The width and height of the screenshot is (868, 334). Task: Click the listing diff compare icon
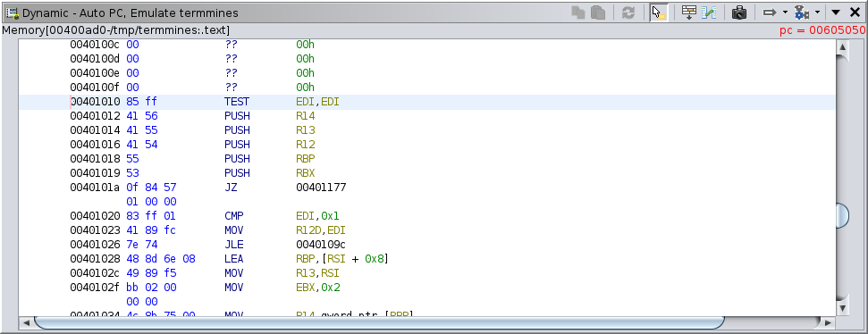pyautogui.click(x=709, y=13)
